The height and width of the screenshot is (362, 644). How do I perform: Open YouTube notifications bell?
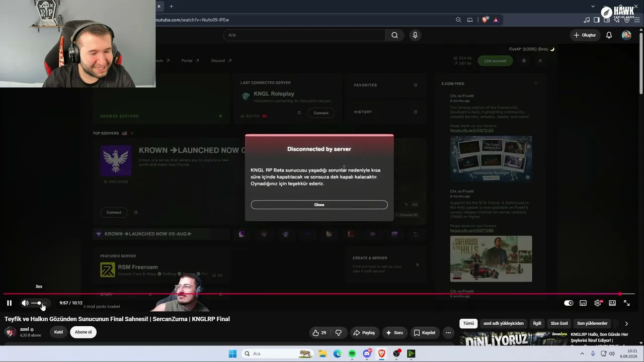(609, 35)
